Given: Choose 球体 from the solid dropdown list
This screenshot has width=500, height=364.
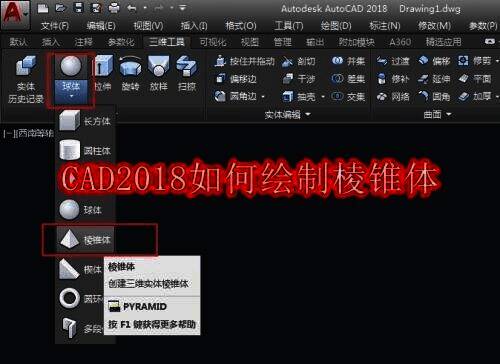Looking at the screenshot, I should 85,210.
